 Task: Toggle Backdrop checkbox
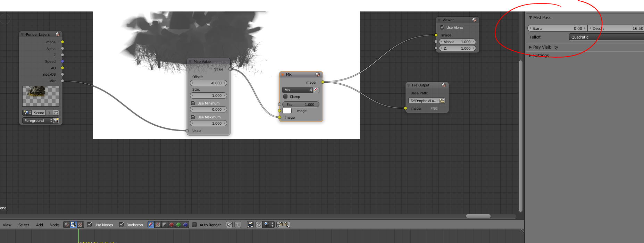122,225
